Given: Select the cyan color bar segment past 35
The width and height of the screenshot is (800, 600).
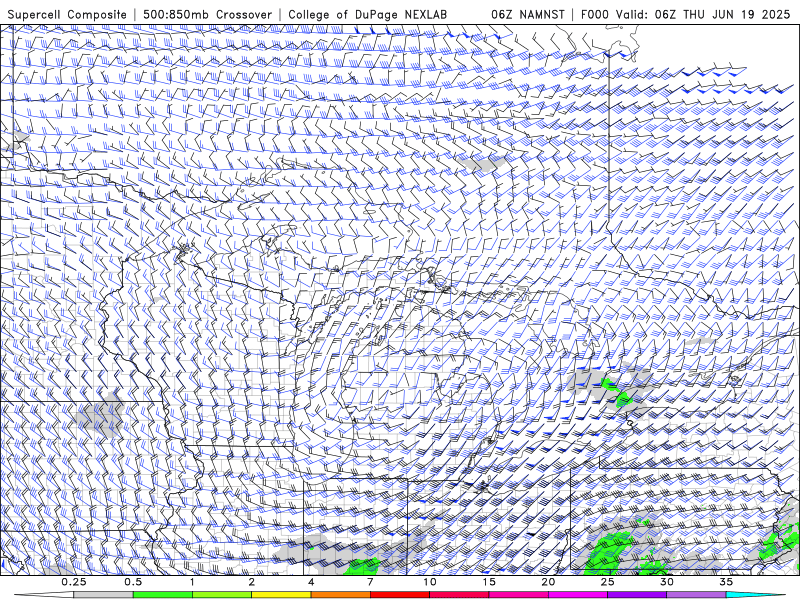Looking at the screenshot, I should 755,595.
